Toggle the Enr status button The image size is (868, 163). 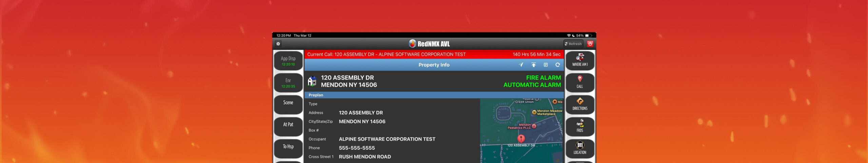(x=288, y=83)
